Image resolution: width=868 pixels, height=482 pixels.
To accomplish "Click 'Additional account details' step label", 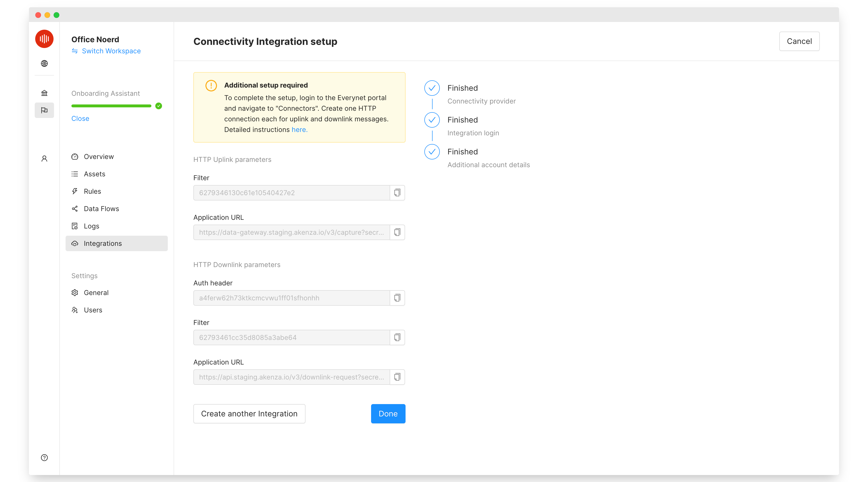I will (x=488, y=165).
